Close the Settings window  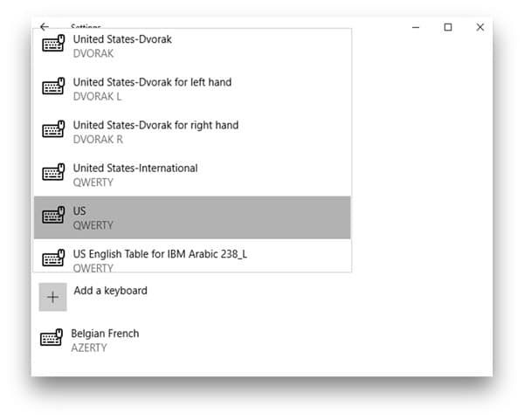tap(479, 27)
